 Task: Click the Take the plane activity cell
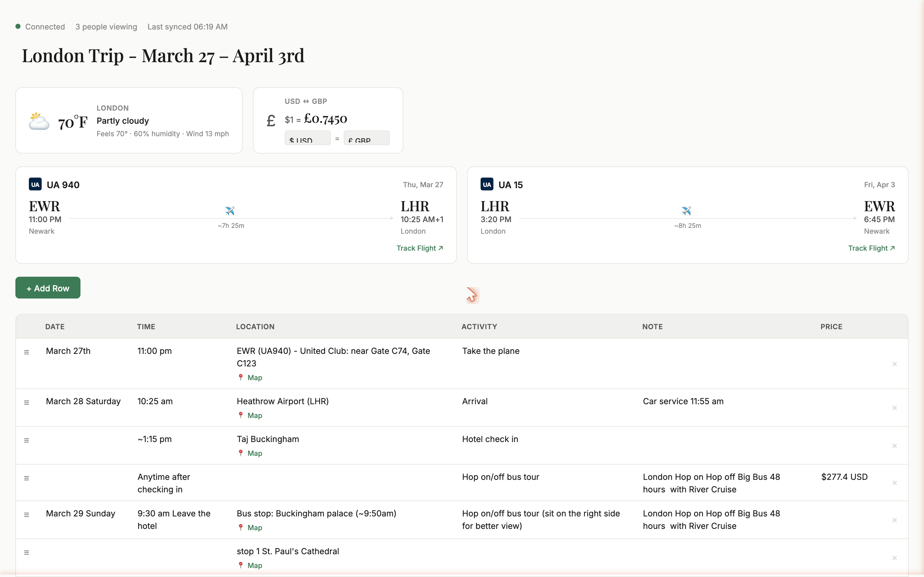(491, 351)
